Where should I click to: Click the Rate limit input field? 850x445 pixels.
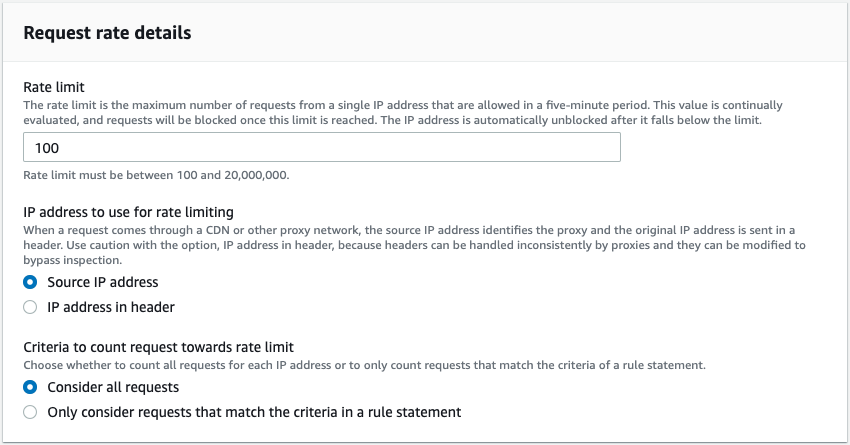click(x=321, y=147)
